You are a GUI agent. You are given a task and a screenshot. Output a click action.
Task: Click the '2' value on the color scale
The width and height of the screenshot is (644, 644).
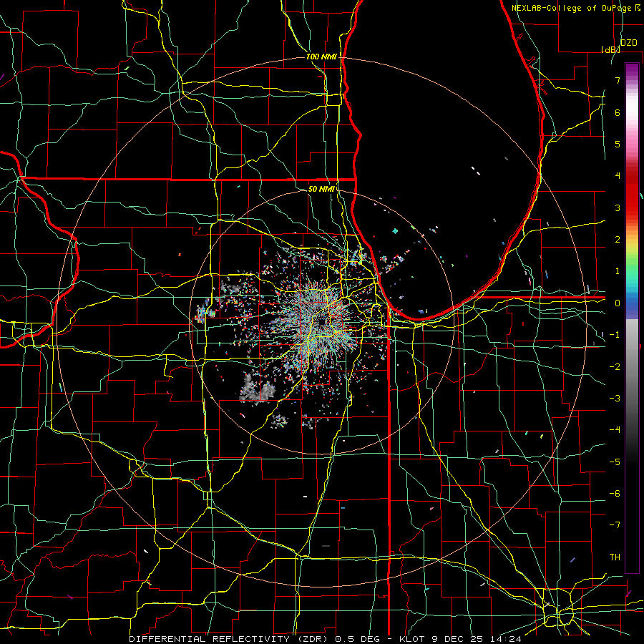pos(618,240)
